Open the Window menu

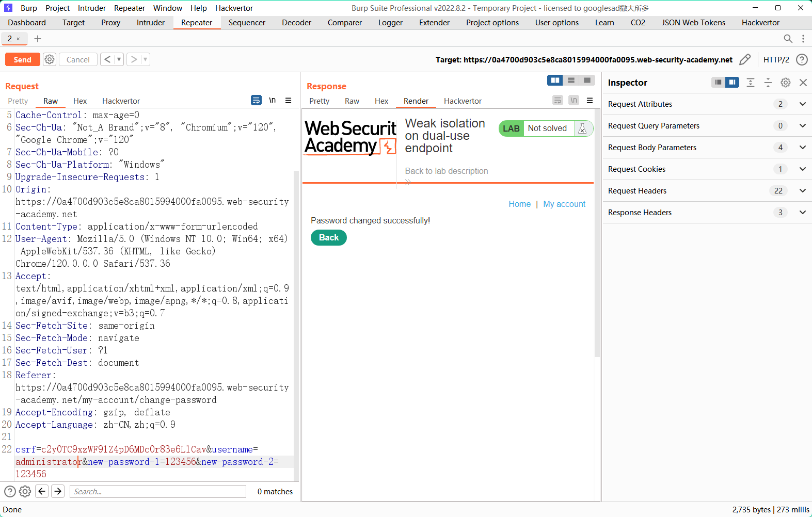coord(168,8)
